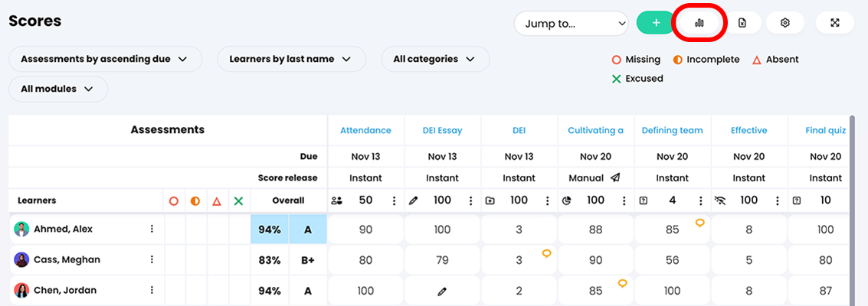Click the Missing column header circle icon
Viewport: 868px width, 306px height.
coord(174,201)
